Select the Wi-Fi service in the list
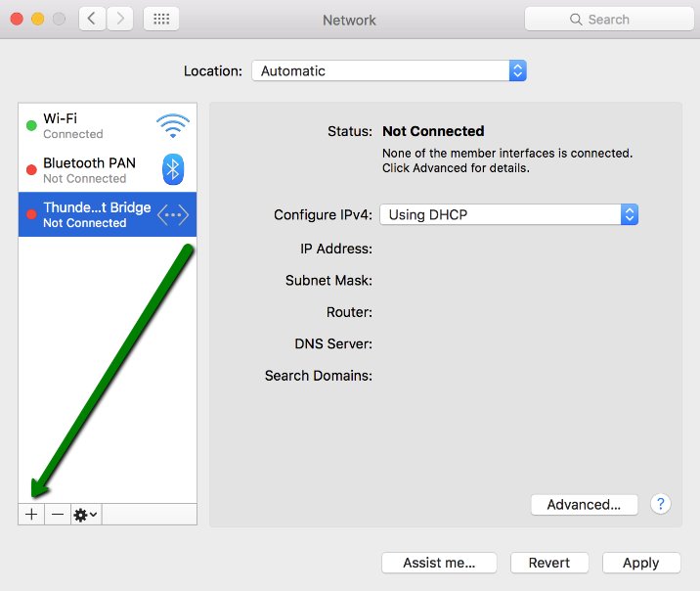 click(x=88, y=125)
